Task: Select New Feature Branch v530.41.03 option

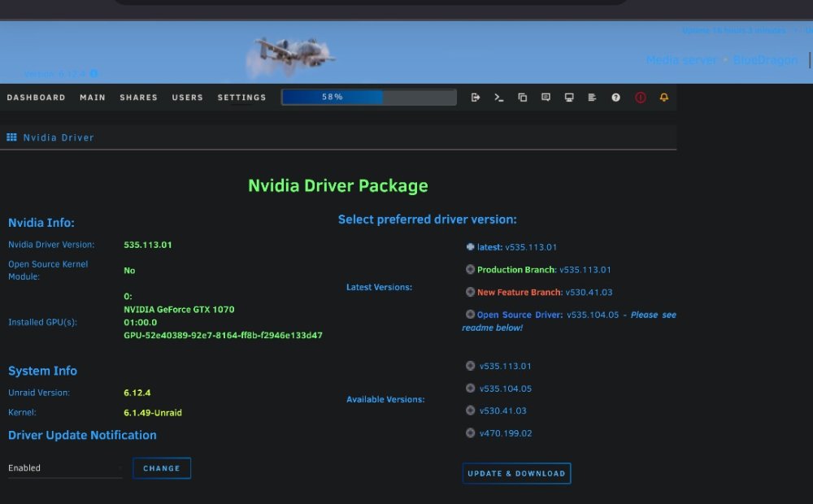Action: point(470,292)
